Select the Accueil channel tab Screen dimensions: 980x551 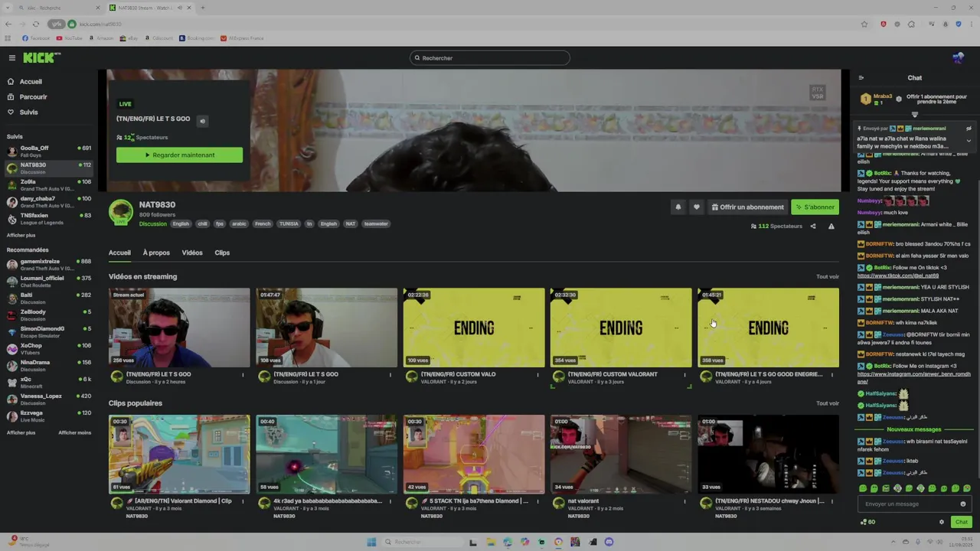119,253
